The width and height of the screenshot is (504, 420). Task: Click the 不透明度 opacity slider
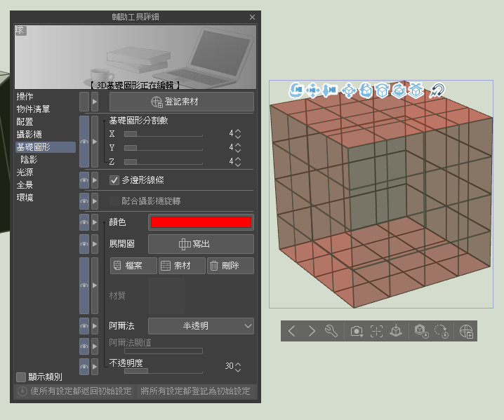pos(164,371)
